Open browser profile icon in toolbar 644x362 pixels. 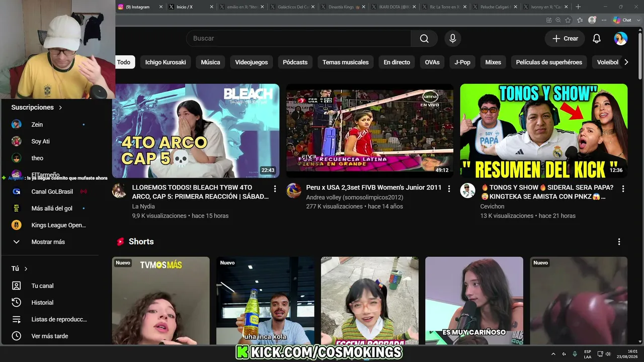[x=592, y=20]
